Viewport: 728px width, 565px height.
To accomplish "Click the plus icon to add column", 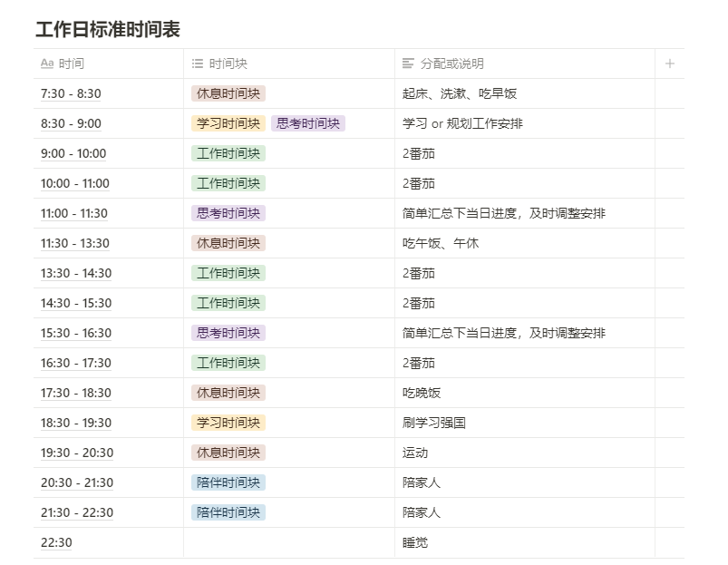I will 669,63.
